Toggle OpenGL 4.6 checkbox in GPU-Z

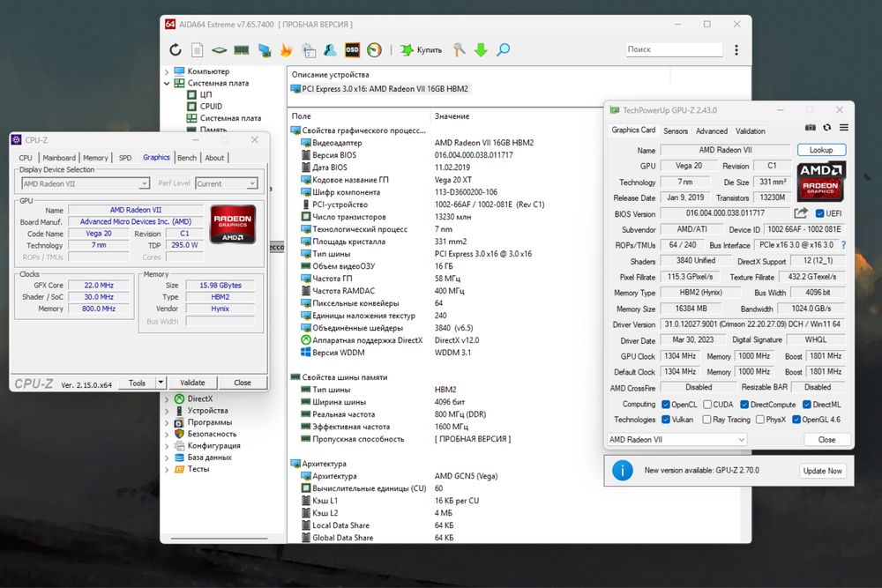coord(796,420)
